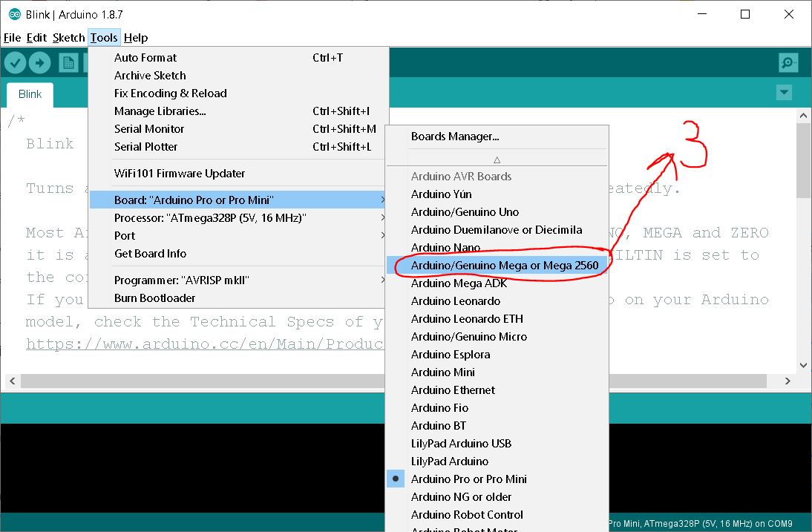Open the File menu

(12, 38)
